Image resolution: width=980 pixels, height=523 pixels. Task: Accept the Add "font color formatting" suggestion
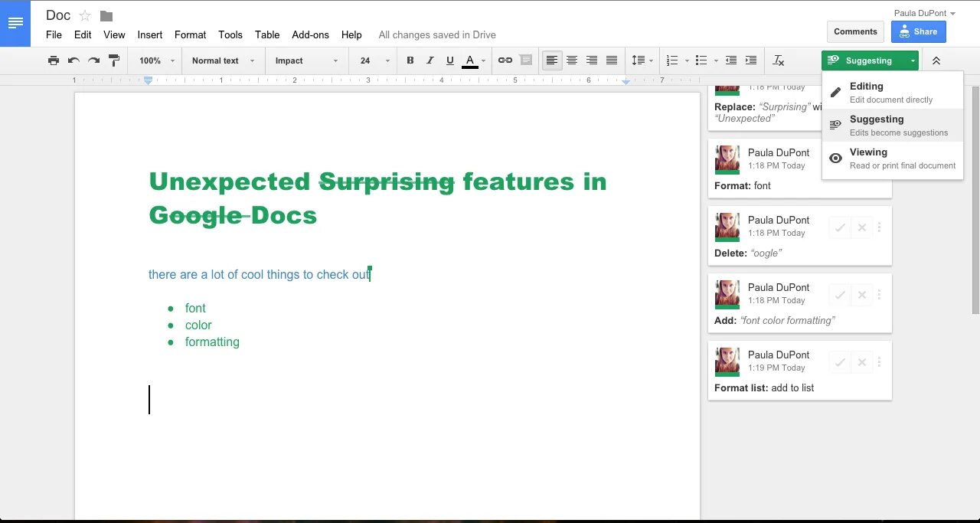pyautogui.click(x=840, y=295)
